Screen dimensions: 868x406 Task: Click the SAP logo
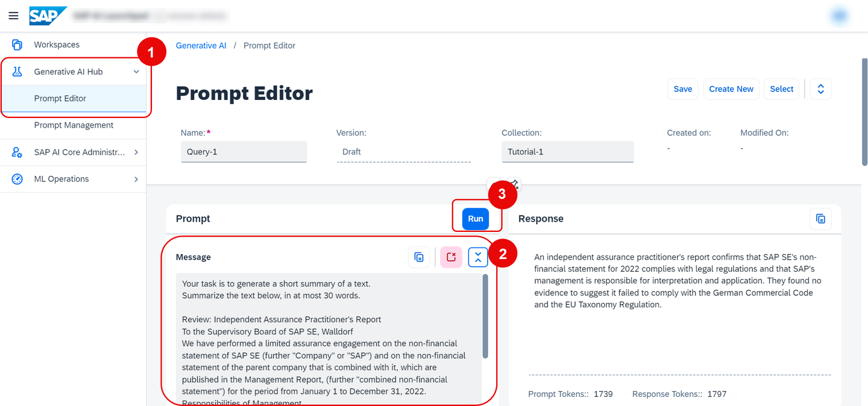48,16
